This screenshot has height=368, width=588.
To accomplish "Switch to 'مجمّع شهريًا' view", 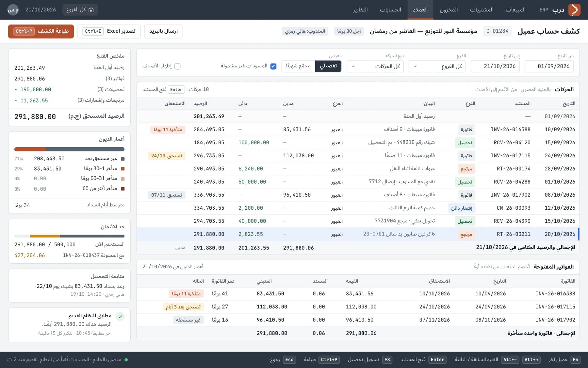I will pos(298,66).
